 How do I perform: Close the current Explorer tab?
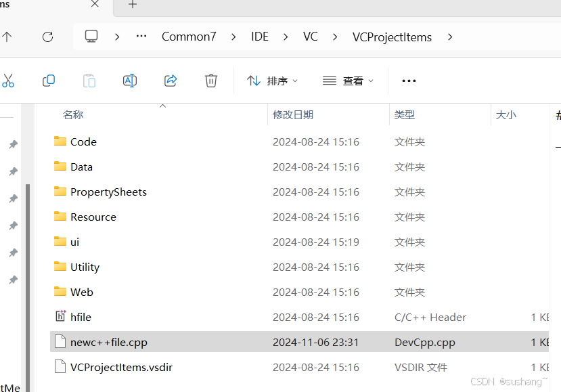pos(95,4)
